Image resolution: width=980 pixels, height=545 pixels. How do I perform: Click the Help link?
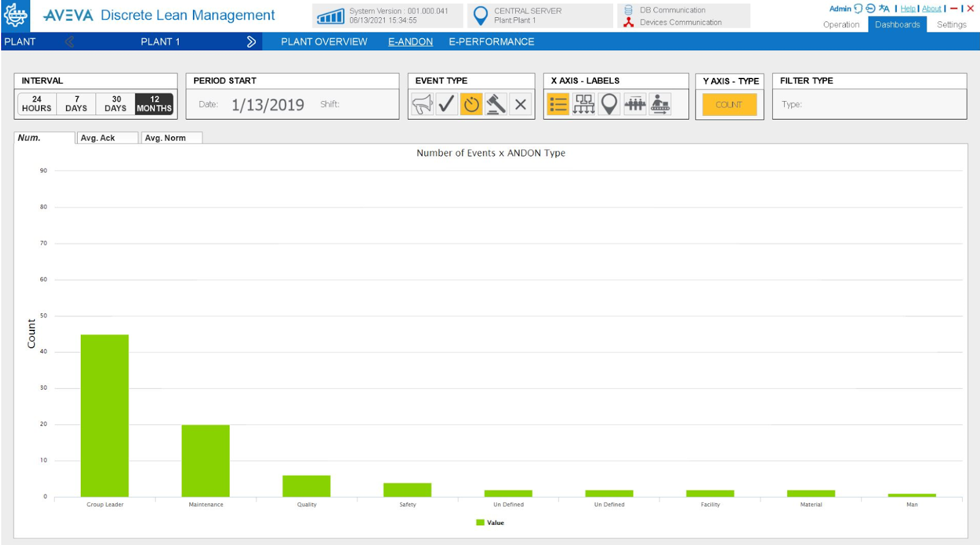pyautogui.click(x=908, y=9)
